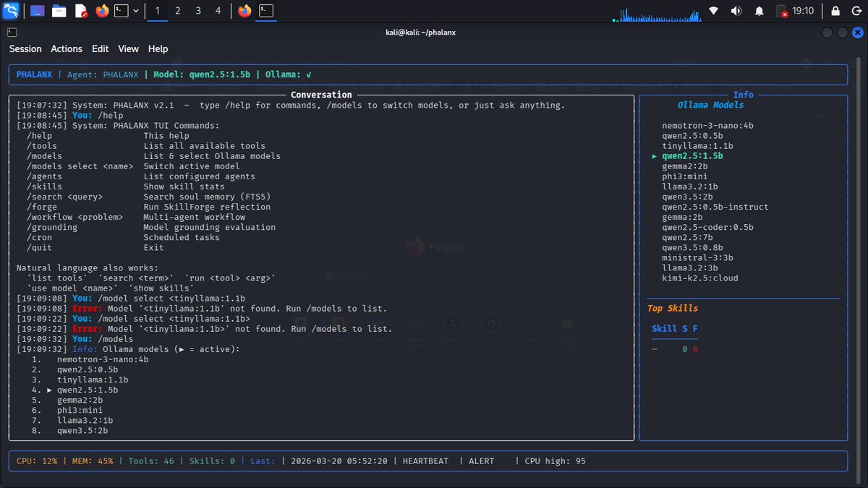
Task: Click 'CPU high: 95' alert in status bar
Action: coord(556,461)
